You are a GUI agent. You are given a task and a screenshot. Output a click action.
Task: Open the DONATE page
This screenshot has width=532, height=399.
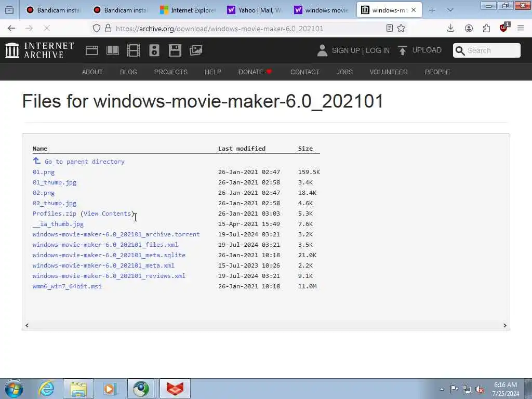point(255,72)
